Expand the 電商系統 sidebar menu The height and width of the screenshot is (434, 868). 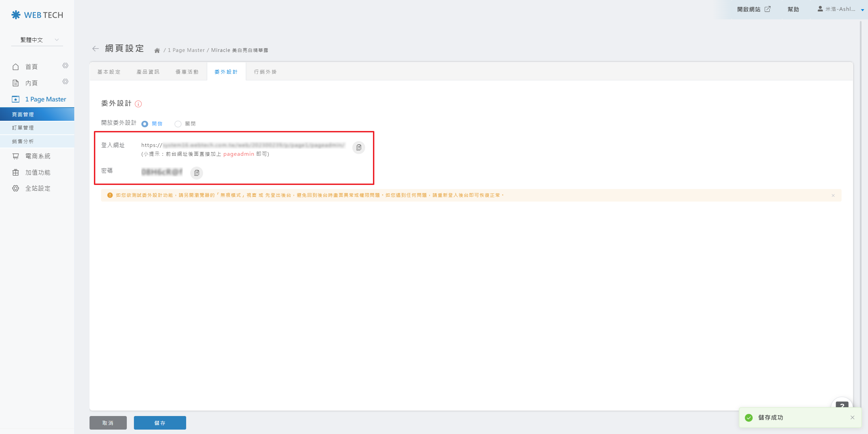38,156
